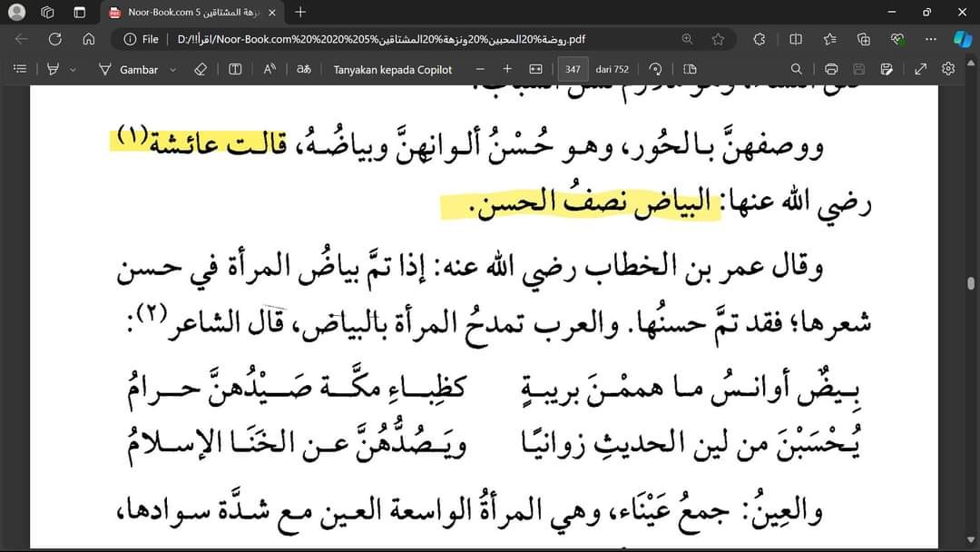The width and height of the screenshot is (980, 552).
Task: Click Save as for the PDF
Action: coord(887,69)
